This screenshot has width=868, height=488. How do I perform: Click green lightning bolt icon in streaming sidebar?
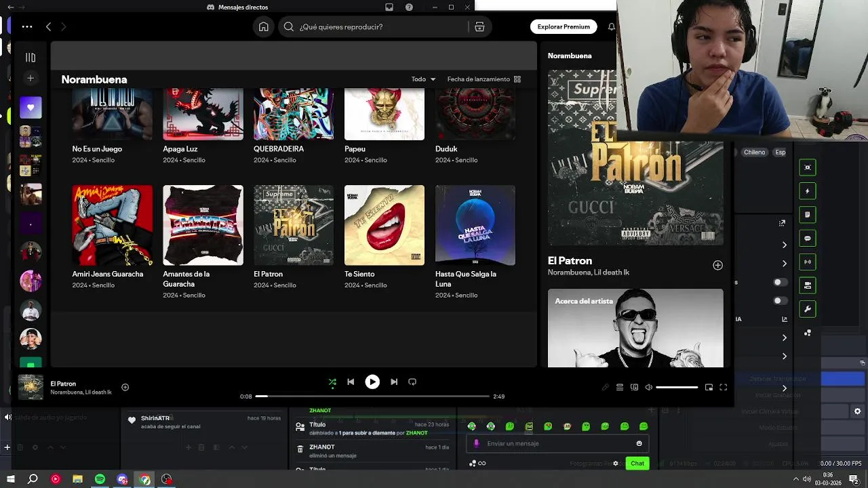pyautogui.click(x=807, y=191)
